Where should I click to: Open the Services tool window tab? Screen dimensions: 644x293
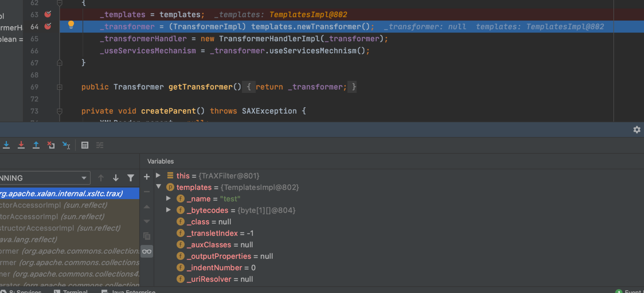coord(21,292)
